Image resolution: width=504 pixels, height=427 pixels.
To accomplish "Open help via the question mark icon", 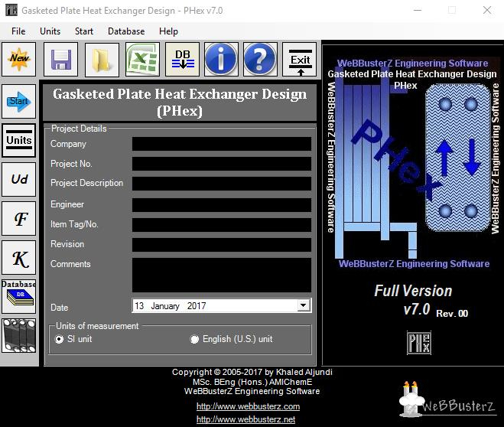I will 260,59.
